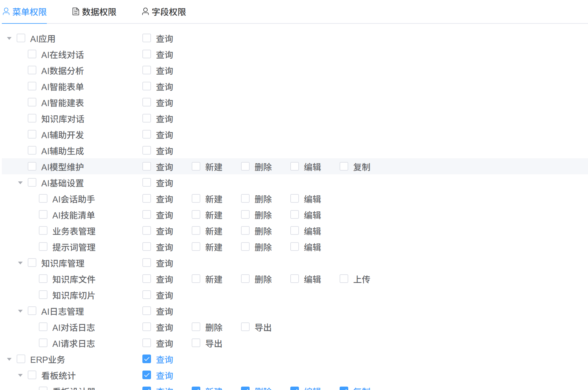Check the AI应用 menu checkbox

pos(21,38)
